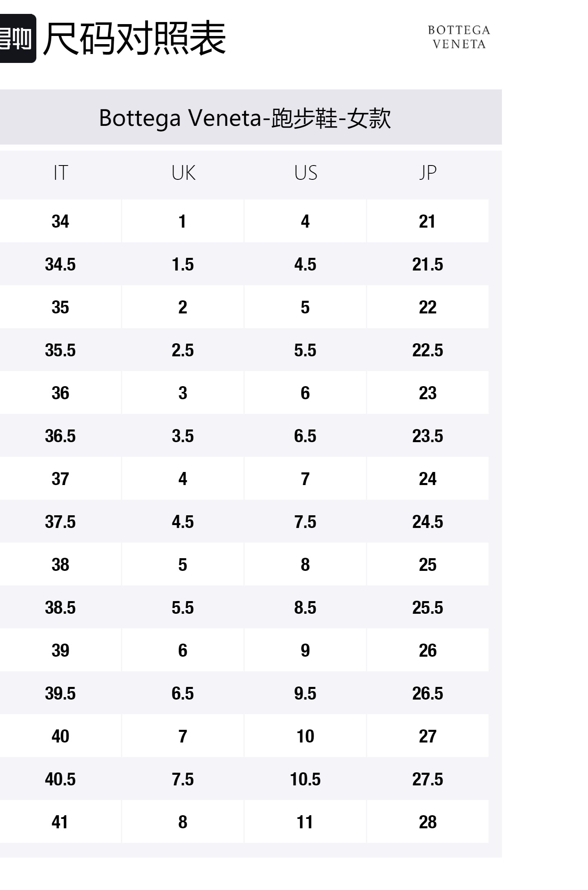Click the Bottega Veneta brand logo
The height and width of the screenshot is (890, 588).
click(x=459, y=37)
